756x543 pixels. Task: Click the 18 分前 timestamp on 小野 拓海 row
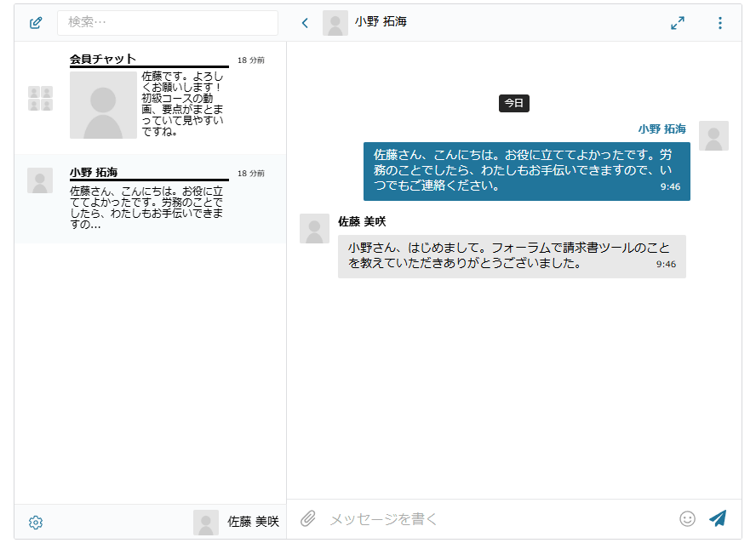tap(250, 174)
